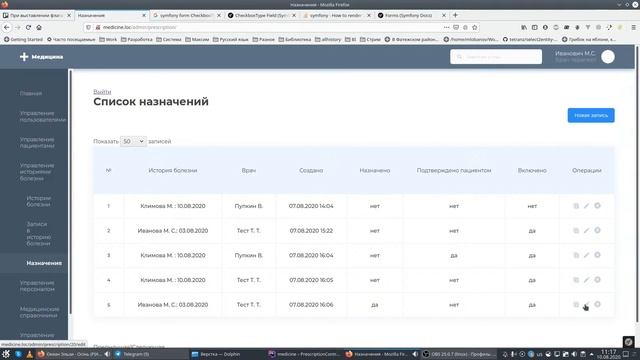Click the Новая запись button
640x360 pixels.
tap(591, 116)
